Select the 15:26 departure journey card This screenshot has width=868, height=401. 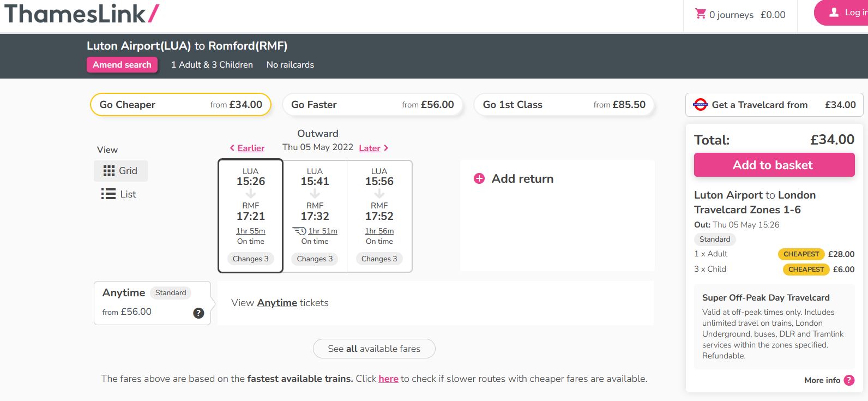pos(250,216)
